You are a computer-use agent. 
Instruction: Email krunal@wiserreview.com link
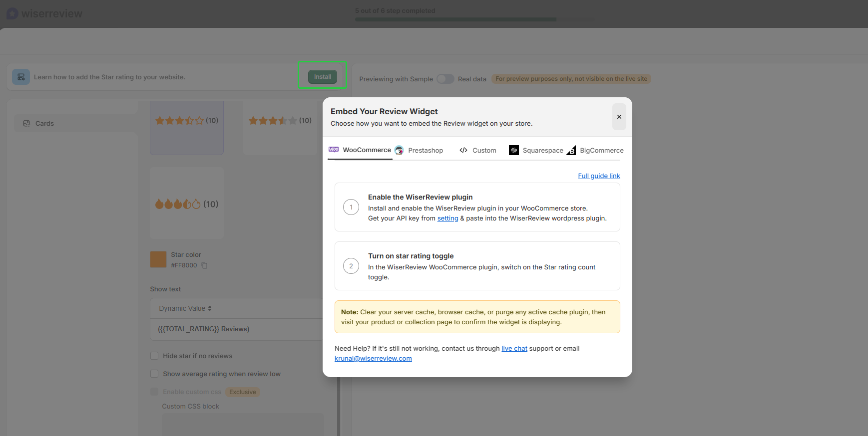pyautogui.click(x=373, y=359)
